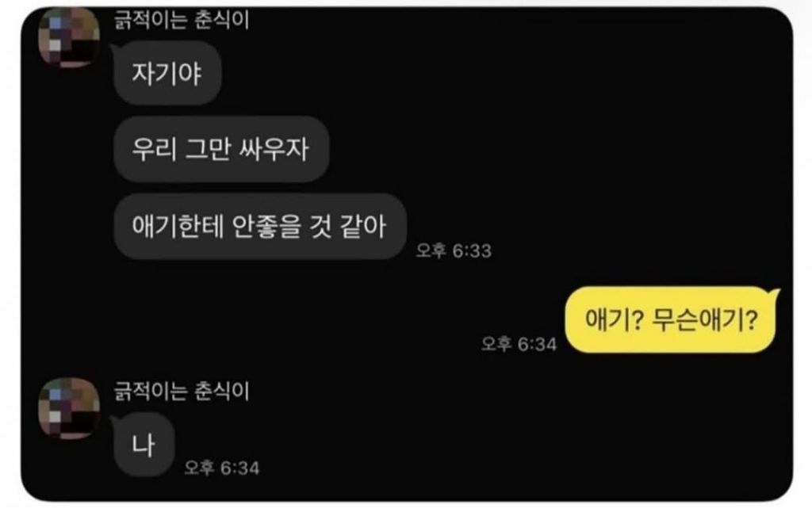The height and width of the screenshot is (512, 812).
Task: Click the word 같아 ending the third message
Action: [x=363, y=226]
